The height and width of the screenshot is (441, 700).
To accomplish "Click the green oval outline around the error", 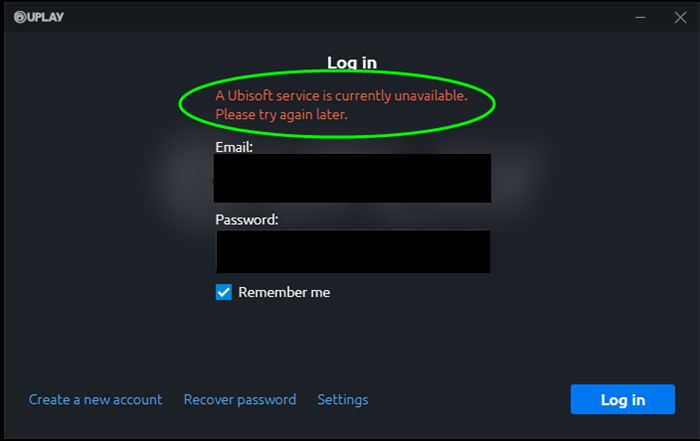I will (181, 106).
